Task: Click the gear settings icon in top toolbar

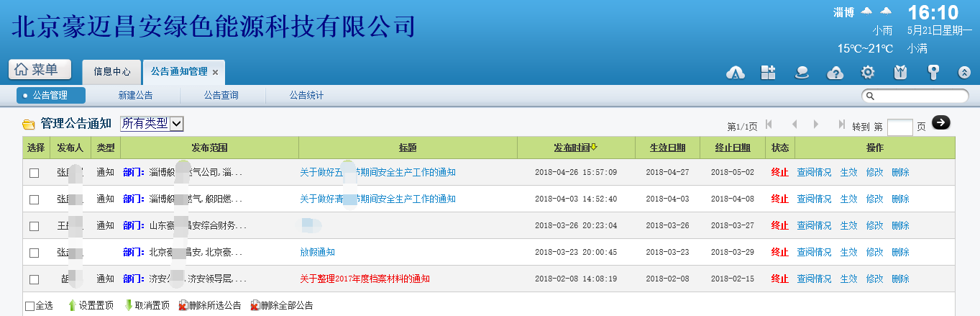Action: 868,72
